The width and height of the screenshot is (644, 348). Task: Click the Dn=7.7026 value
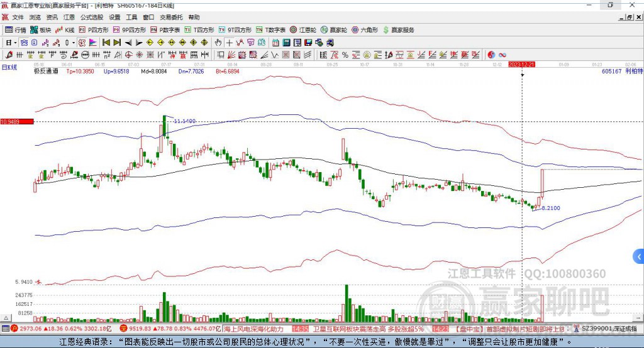tap(191, 71)
